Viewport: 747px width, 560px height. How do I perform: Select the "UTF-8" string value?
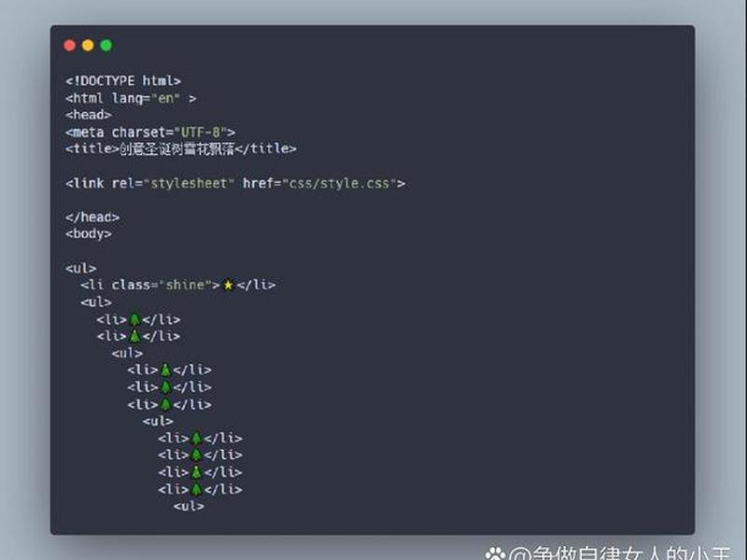(x=201, y=132)
